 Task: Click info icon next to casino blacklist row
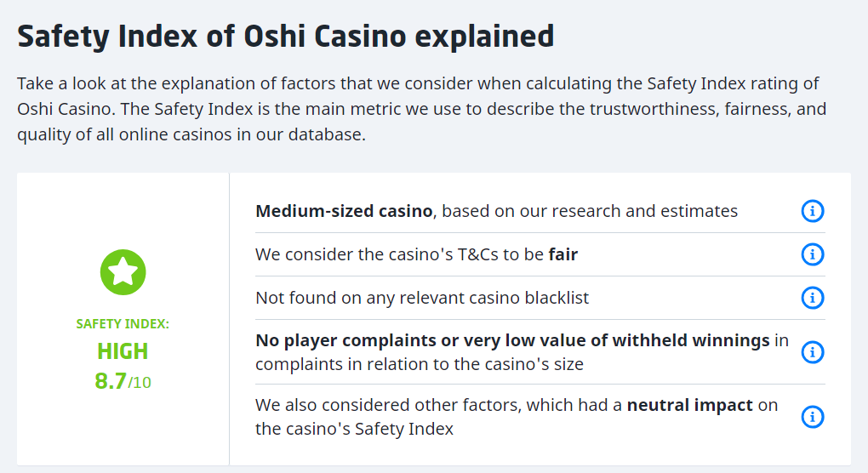(813, 298)
